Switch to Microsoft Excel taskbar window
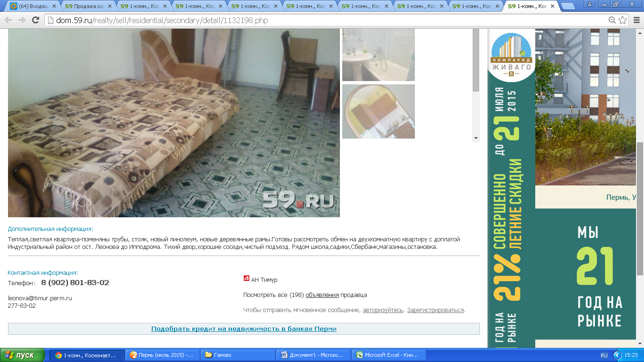The width and height of the screenshot is (644, 362). click(x=389, y=355)
